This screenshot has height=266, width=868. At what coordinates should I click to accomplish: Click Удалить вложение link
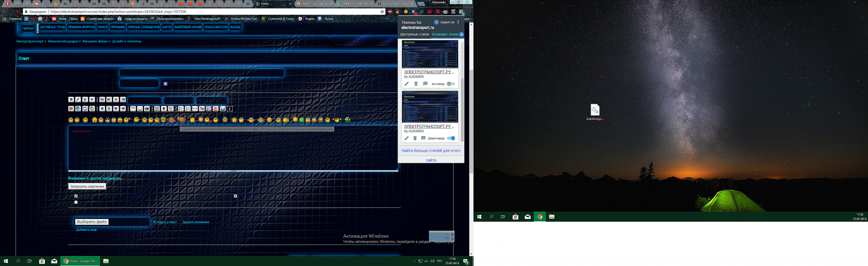196,222
